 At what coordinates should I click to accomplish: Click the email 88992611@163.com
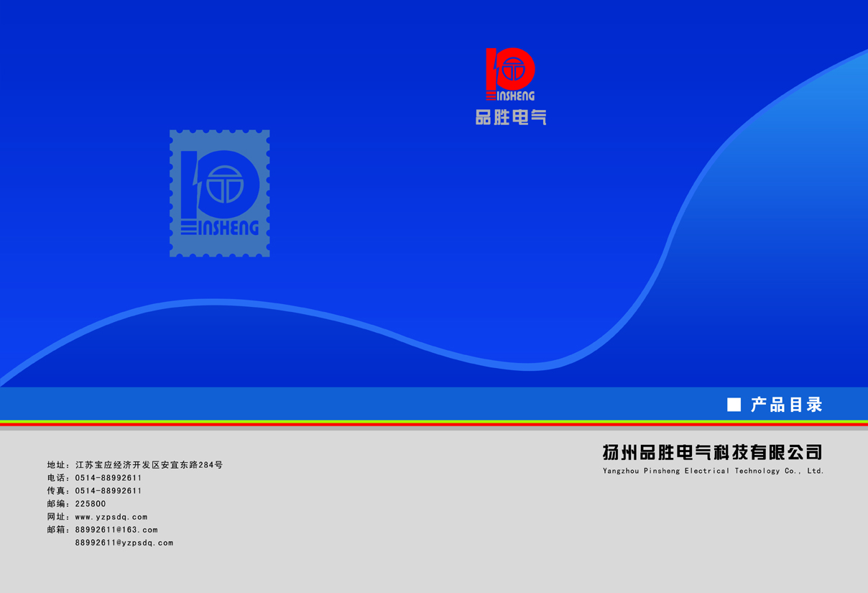(x=116, y=530)
